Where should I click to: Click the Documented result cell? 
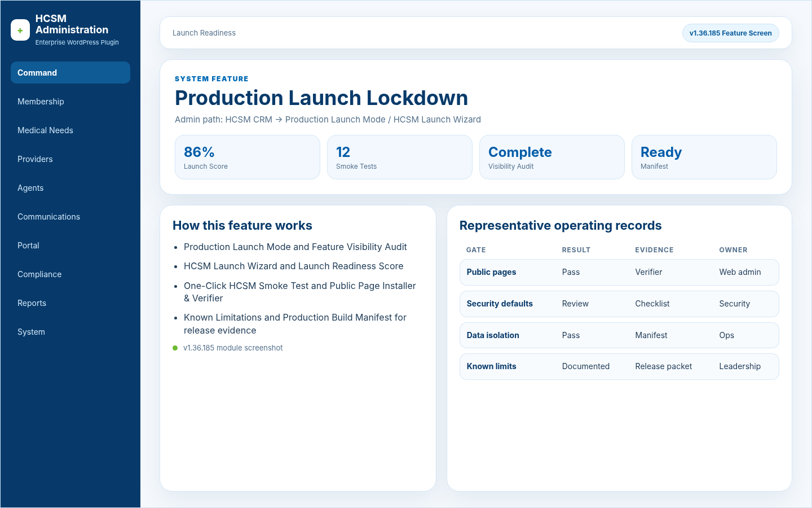[586, 366]
